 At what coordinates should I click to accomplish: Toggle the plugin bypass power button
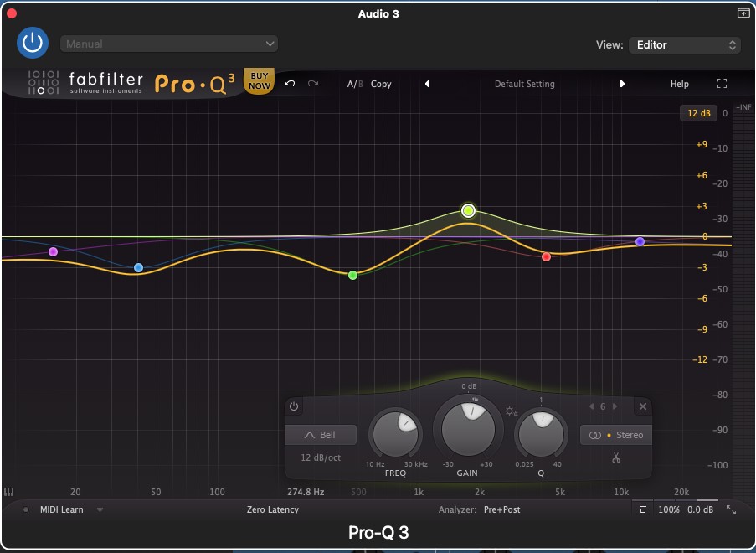33,43
